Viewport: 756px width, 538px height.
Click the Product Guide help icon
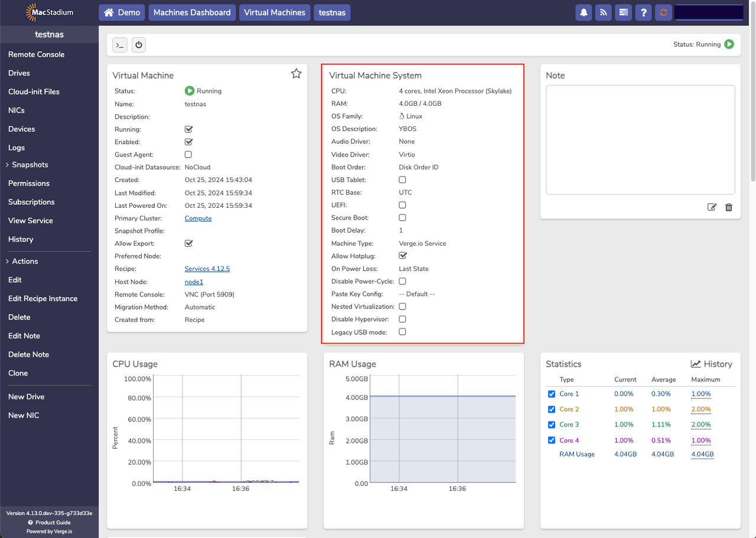tap(30, 523)
